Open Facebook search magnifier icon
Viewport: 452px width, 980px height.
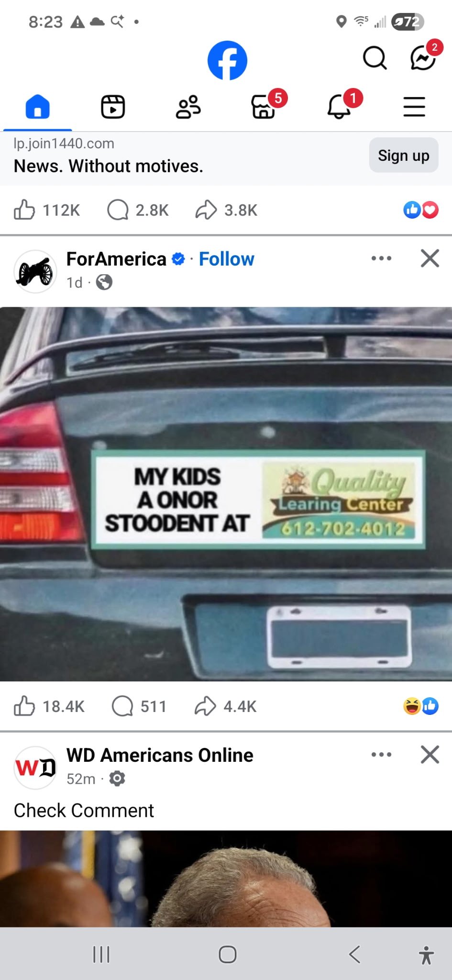[x=375, y=58]
